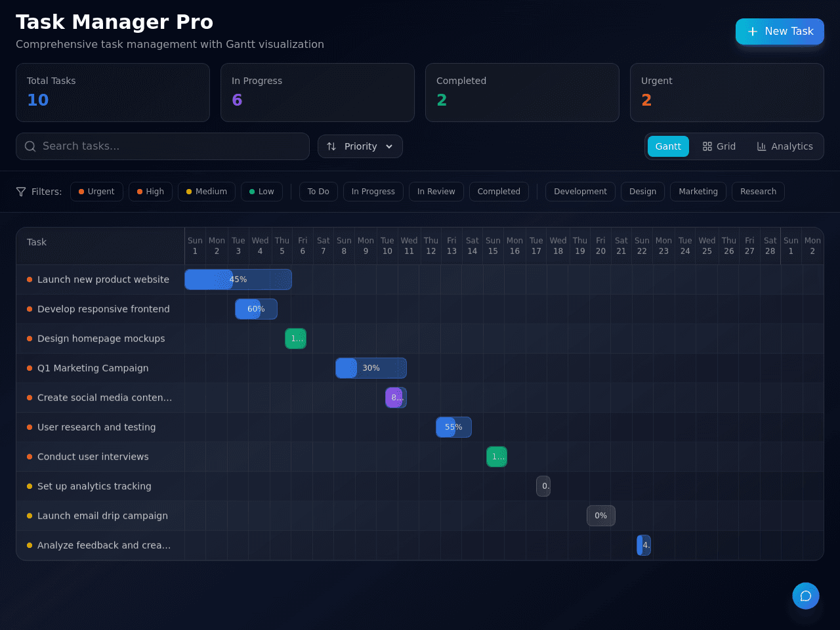The height and width of the screenshot is (630, 840).
Task: Select the Design homepage mockups task
Action: pos(100,339)
